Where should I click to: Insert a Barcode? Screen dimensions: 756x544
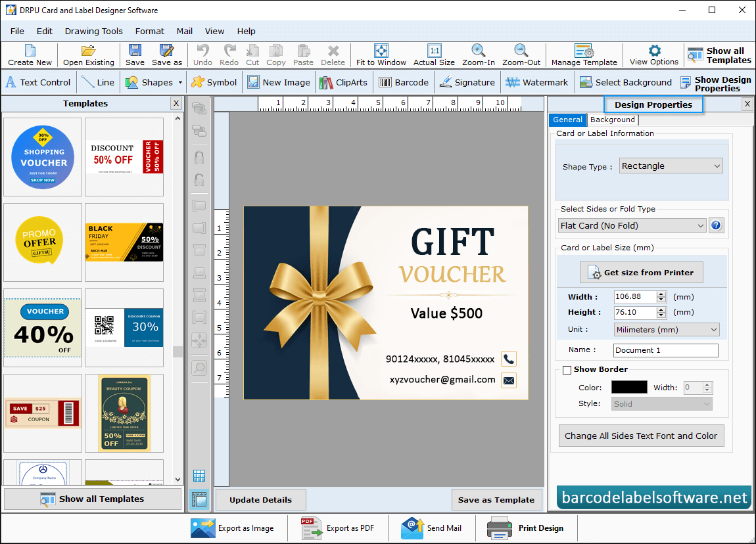404,82
